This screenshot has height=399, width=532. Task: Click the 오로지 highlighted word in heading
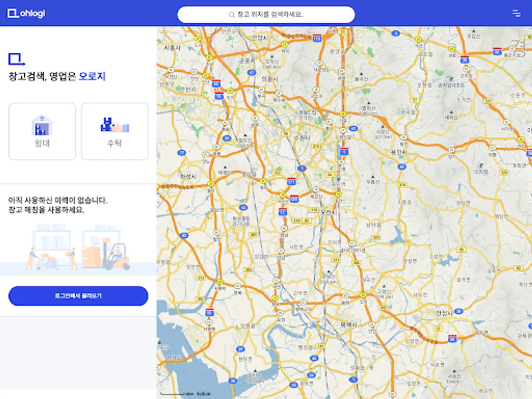(x=92, y=76)
